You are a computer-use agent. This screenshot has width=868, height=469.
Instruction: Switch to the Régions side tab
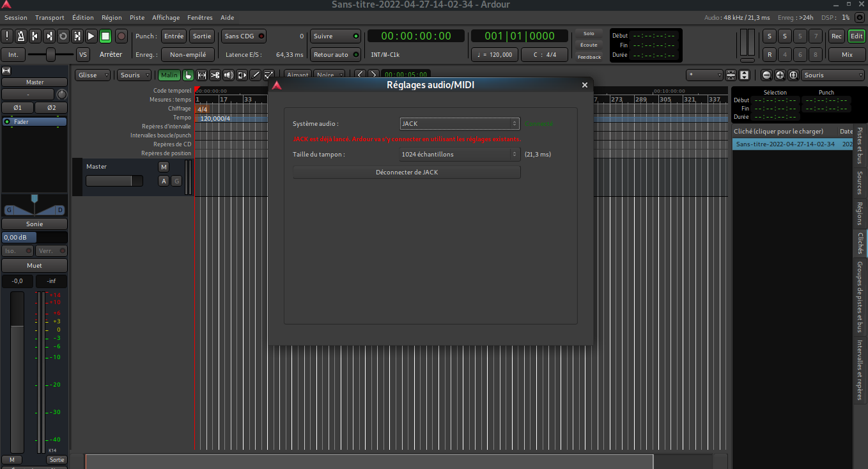click(x=859, y=214)
